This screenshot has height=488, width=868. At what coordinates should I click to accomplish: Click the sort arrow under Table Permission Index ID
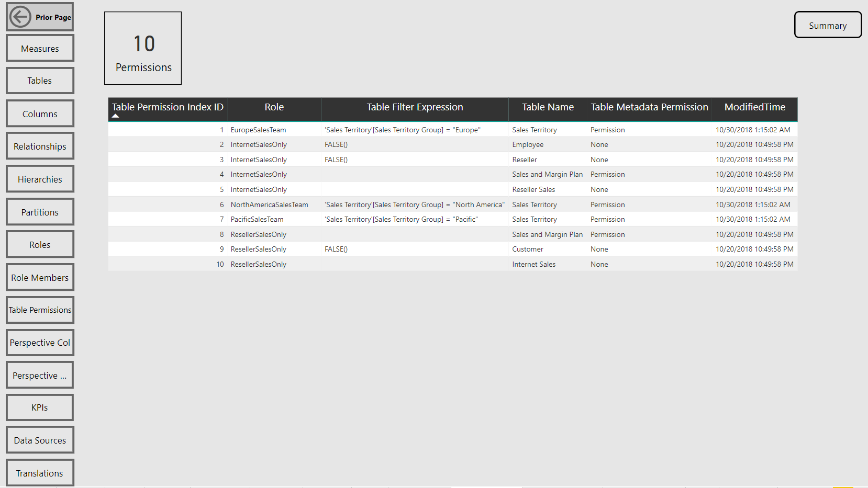point(116,116)
